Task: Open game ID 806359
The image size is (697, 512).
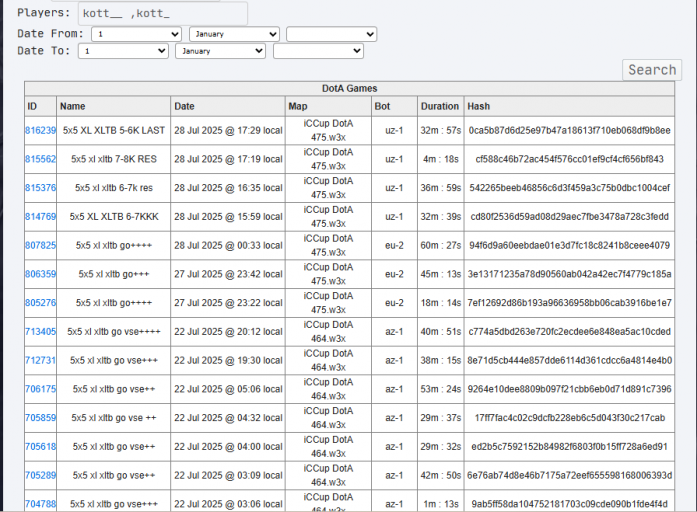Action: tap(40, 274)
